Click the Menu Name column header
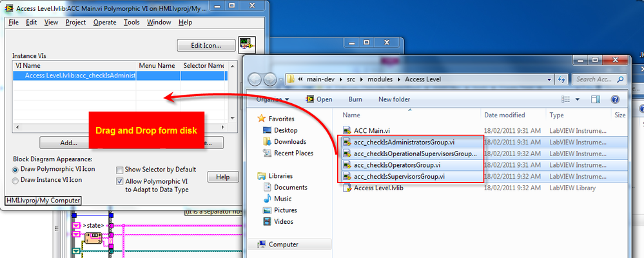Viewport: 644px width, 258px height. (x=158, y=65)
